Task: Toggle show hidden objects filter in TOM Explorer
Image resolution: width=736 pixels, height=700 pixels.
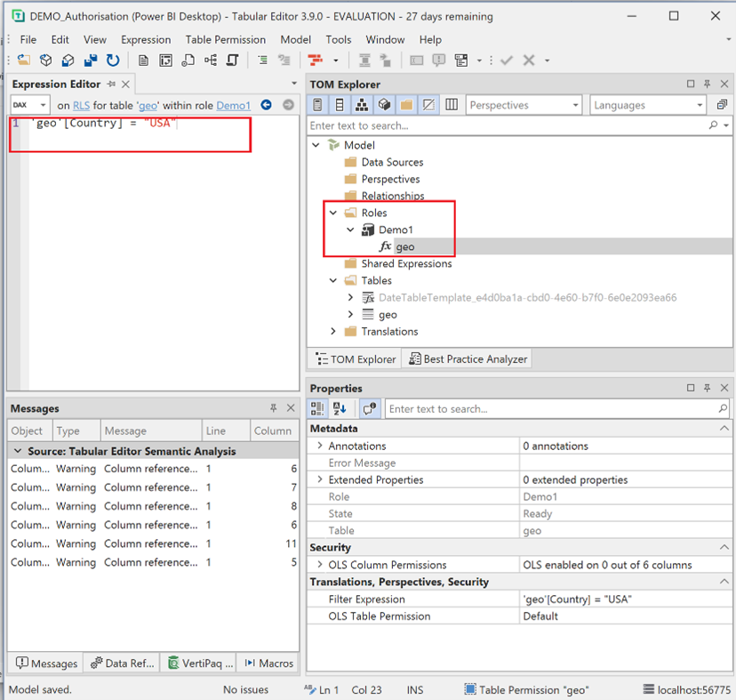Action: [x=428, y=105]
